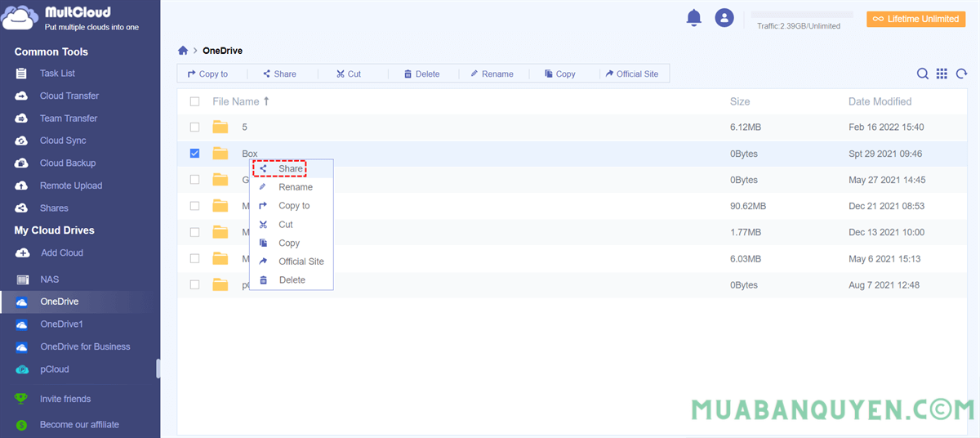Click the folder icon of the 1.77MB row
This screenshot has width=980, height=438.
pyautogui.click(x=220, y=232)
